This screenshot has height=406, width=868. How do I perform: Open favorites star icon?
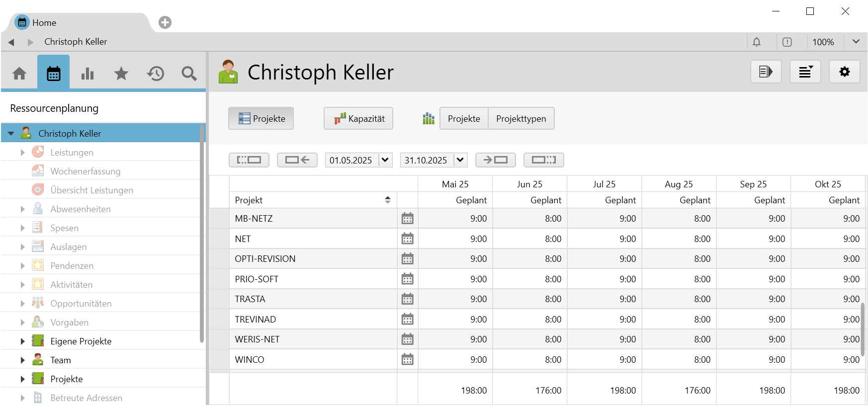121,74
